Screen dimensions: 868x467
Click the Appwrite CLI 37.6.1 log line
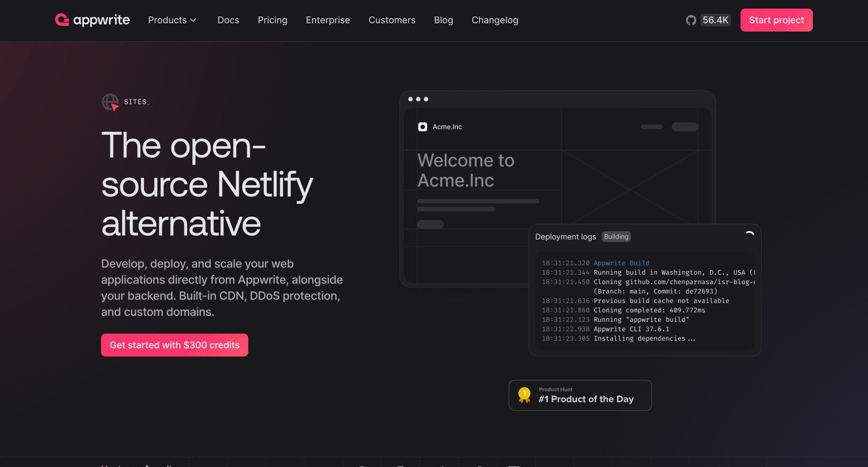tap(606, 329)
